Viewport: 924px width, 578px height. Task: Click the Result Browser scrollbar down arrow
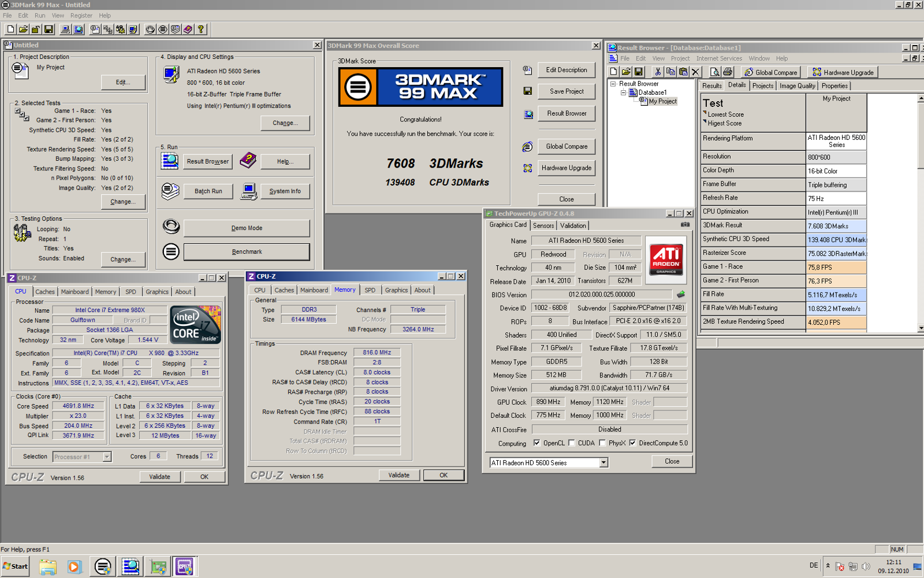click(x=921, y=328)
